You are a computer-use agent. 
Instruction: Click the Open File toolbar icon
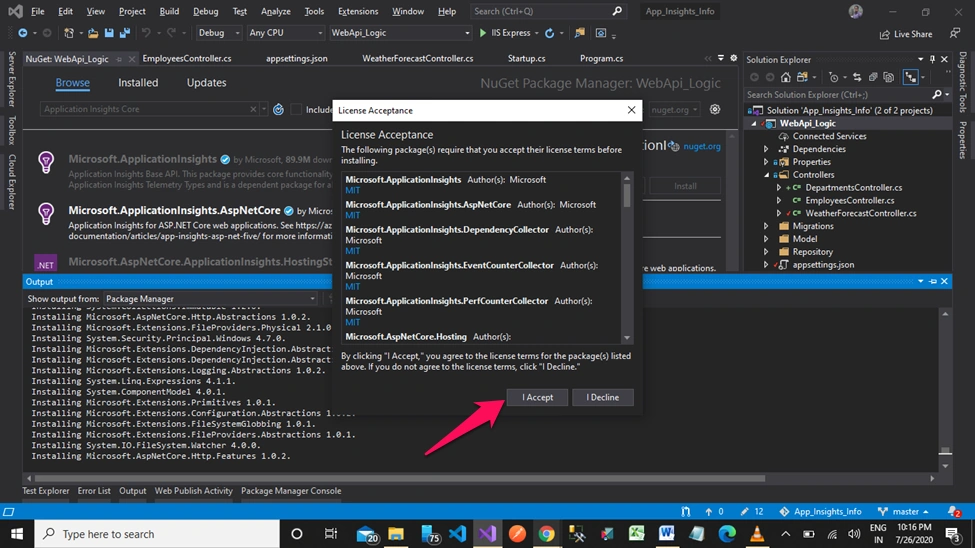pyautogui.click(x=93, y=32)
